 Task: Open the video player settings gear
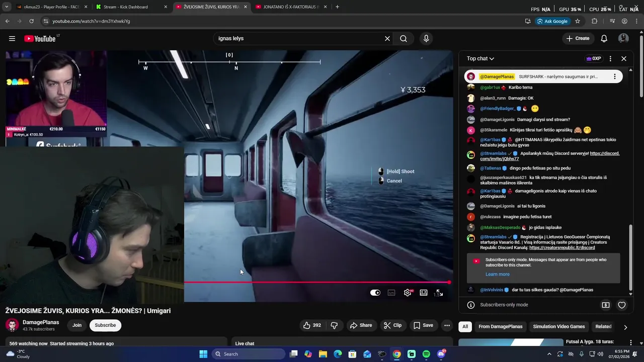point(408,293)
